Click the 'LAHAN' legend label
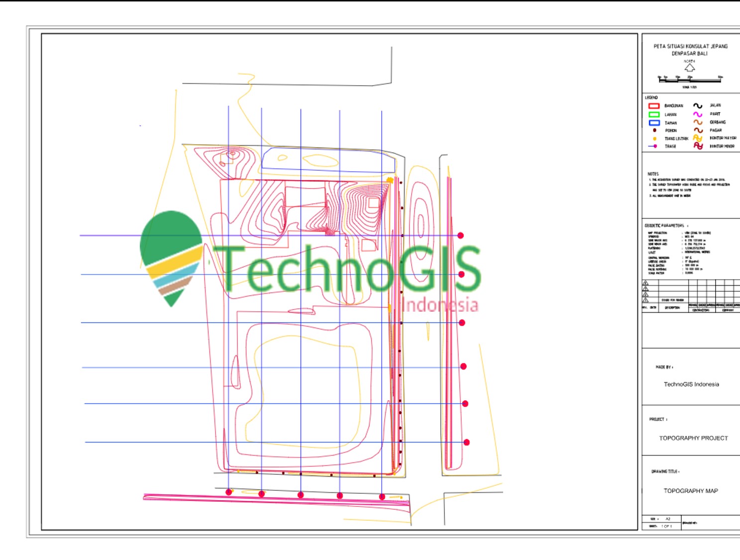This screenshot has width=740, height=560. click(x=671, y=114)
